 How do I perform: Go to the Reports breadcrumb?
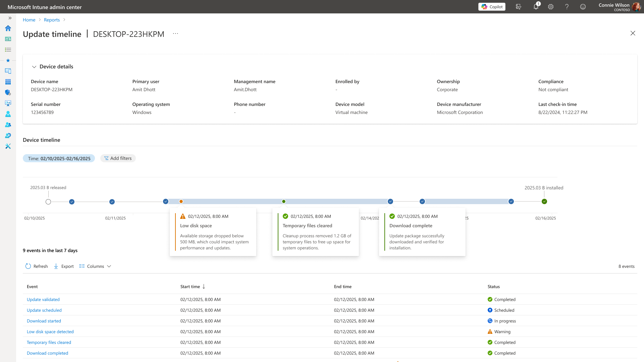tap(52, 20)
